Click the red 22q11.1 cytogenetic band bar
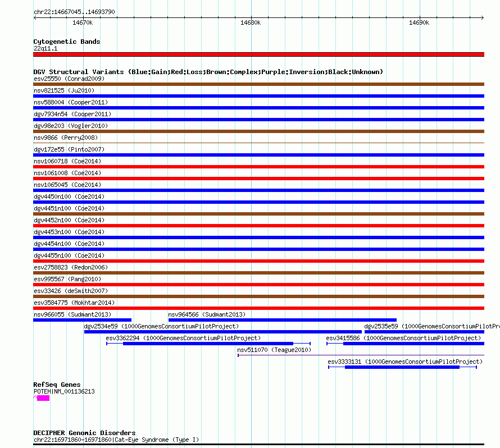The height and width of the screenshot is (448, 500). (258, 54)
